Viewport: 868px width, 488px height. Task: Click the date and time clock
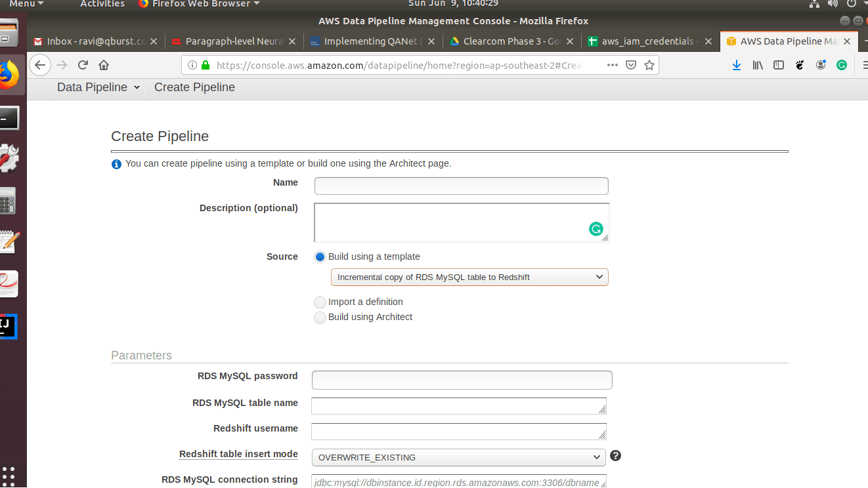pyautogui.click(x=453, y=4)
